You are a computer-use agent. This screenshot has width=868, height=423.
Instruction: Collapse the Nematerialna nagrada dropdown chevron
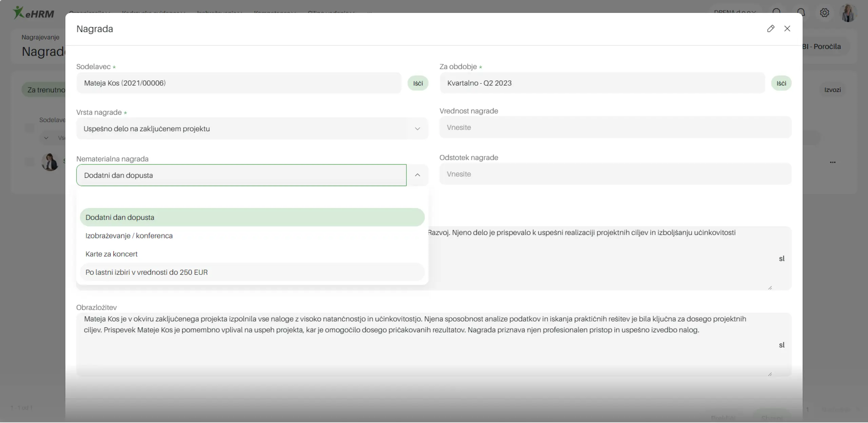tap(417, 175)
